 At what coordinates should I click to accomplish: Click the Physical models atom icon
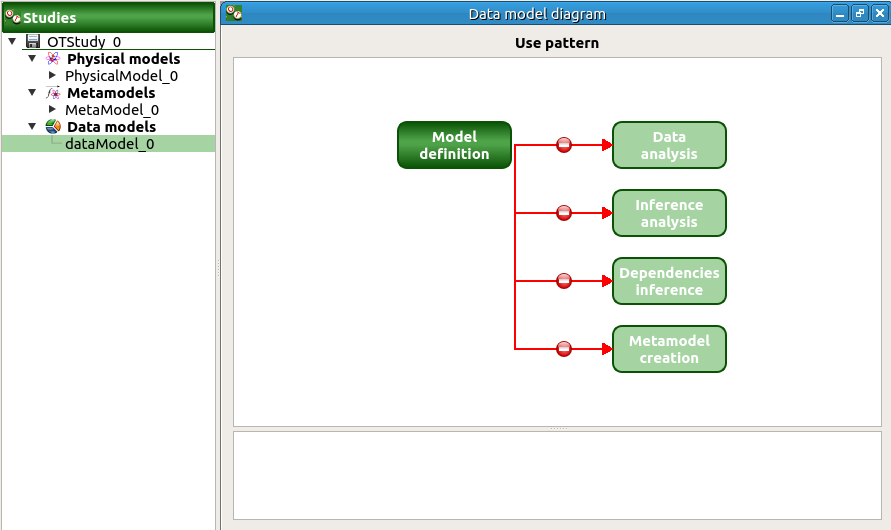pos(53,59)
